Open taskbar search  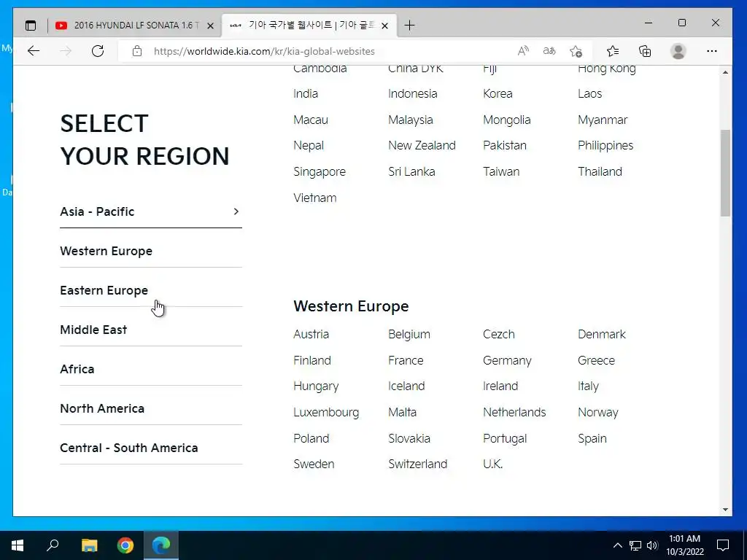(x=53, y=545)
